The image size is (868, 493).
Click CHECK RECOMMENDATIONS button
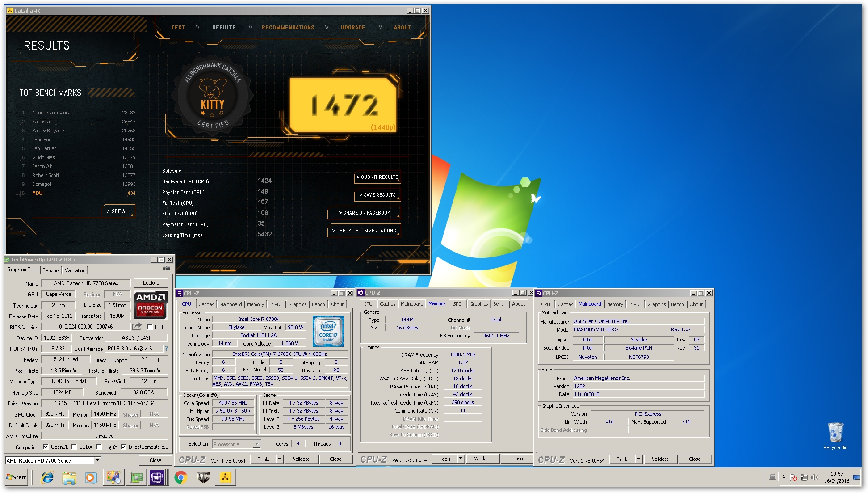pyautogui.click(x=364, y=231)
